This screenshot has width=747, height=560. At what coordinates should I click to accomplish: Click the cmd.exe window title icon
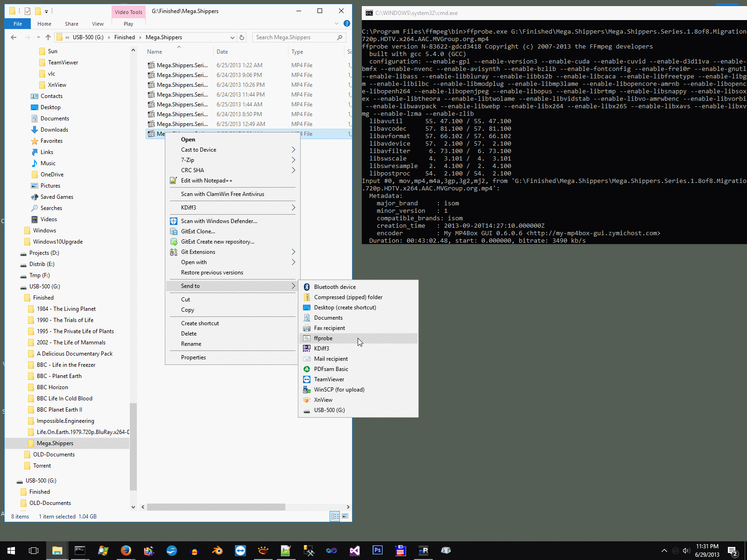tap(369, 13)
